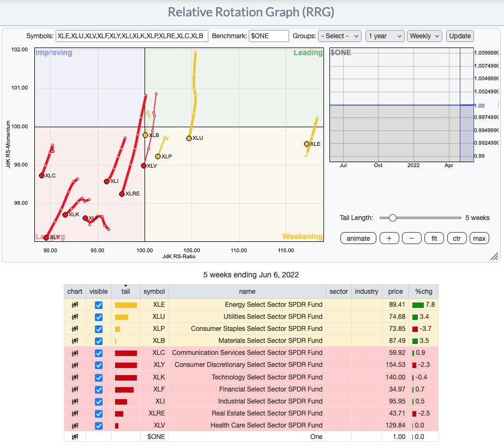Sort table by sector column
504x445 pixels.
(339, 292)
